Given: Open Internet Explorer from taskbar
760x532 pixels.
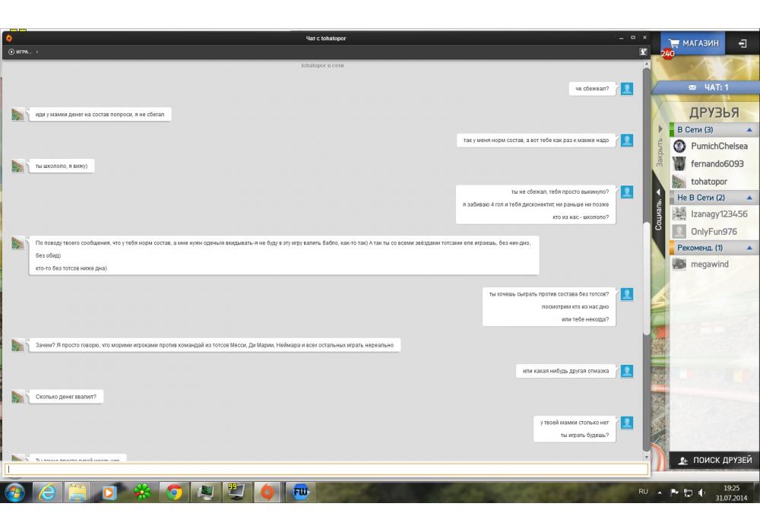Looking at the screenshot, I should coord(47,492).
